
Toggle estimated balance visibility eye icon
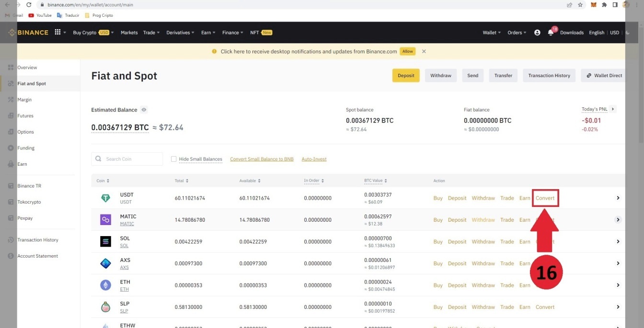144,110
